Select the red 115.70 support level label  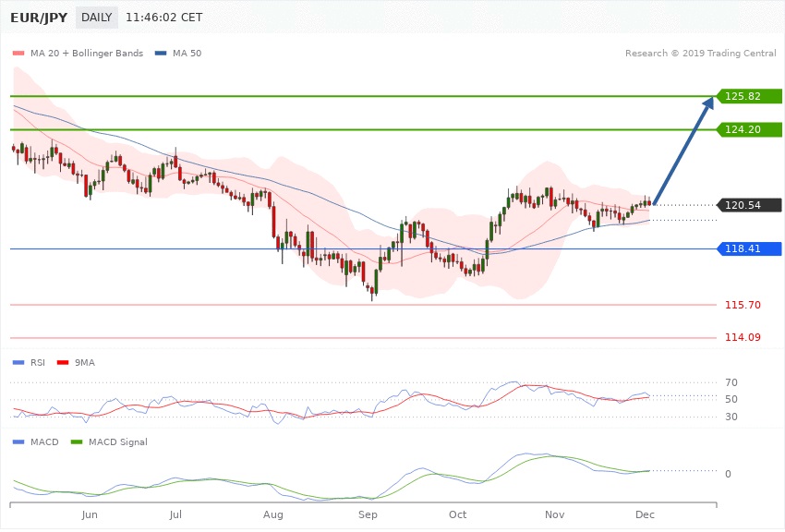pyautogui.click(x=743, y=305)
